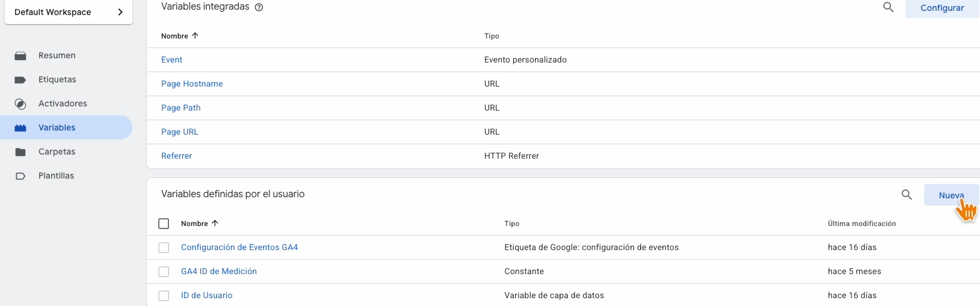This screenshot has width=980, height=306.
Task: Check the Configuración de Eventos GA4 row
Action: coord(164,248)
